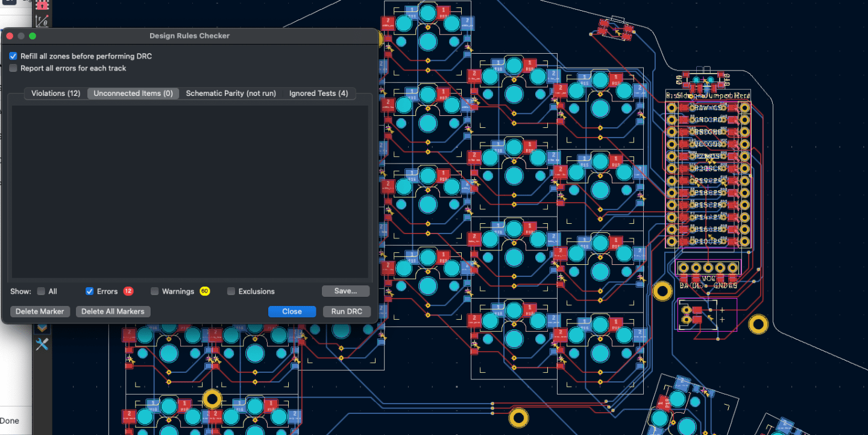Screen dimensions: 868x435
Task: Click the Run DRC button
Action: (x=347, y=311)
